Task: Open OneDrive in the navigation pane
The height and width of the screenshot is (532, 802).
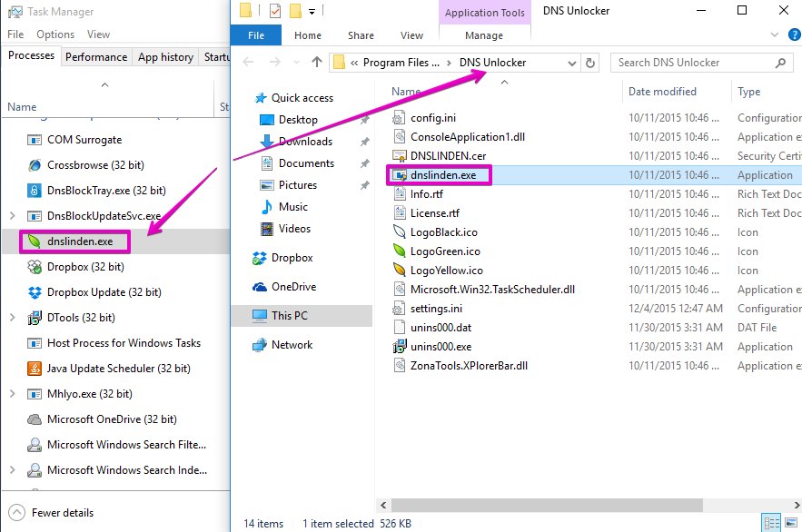Action: [292, 287]
